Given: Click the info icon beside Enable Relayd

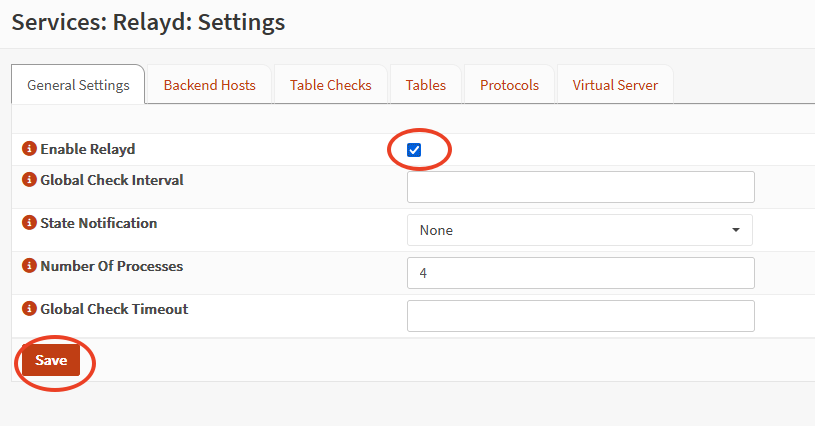Looking at the screenshot, I should point(29,149).
